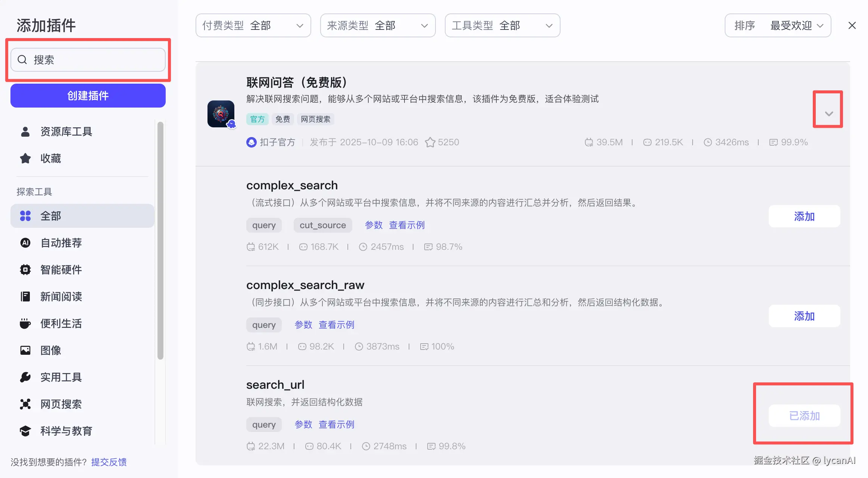Collapse the 联网问答 plugin tool list
Screen dimensions: 868x478
(828, 113)
